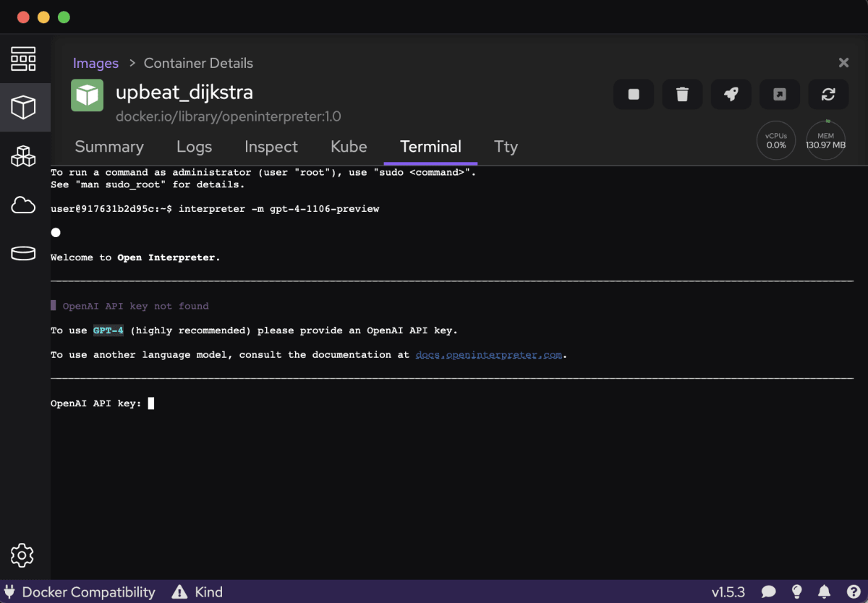868x603 pixels.
Task: Switch to the Logs tab
Action: click(195, 147)
